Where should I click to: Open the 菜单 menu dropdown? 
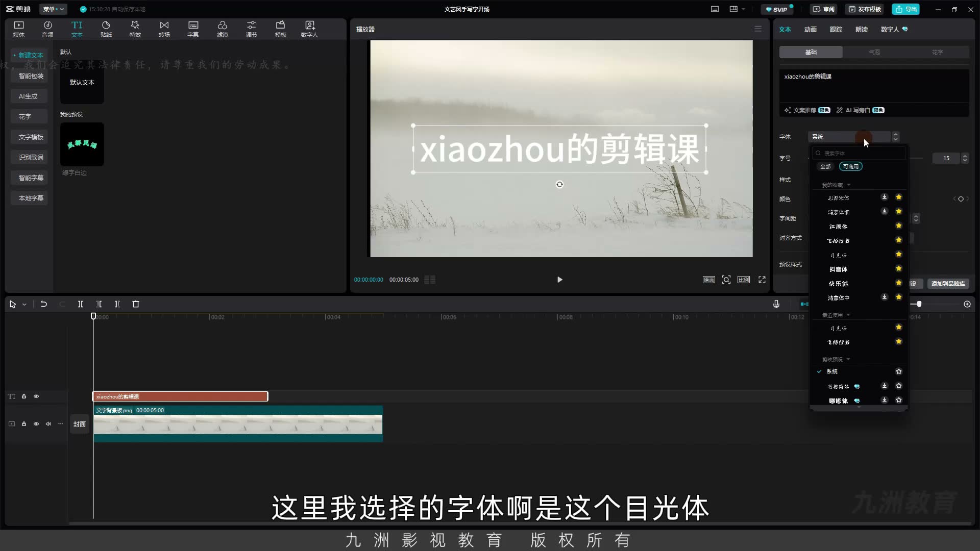tap(53, 9)
